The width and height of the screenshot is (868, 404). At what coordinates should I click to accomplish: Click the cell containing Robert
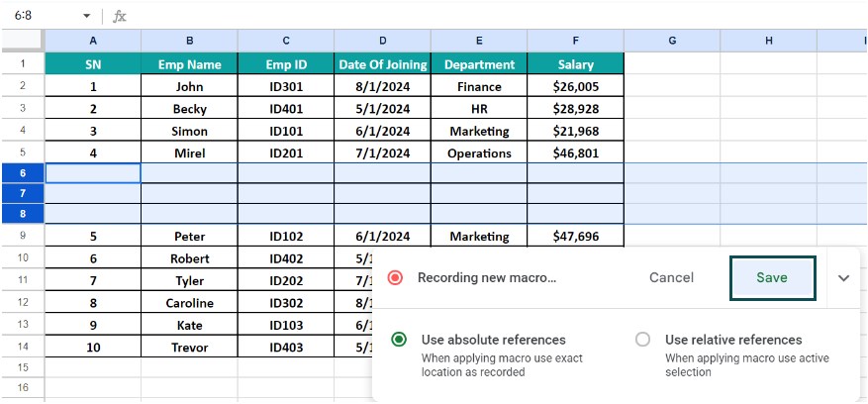coord(189,258)
